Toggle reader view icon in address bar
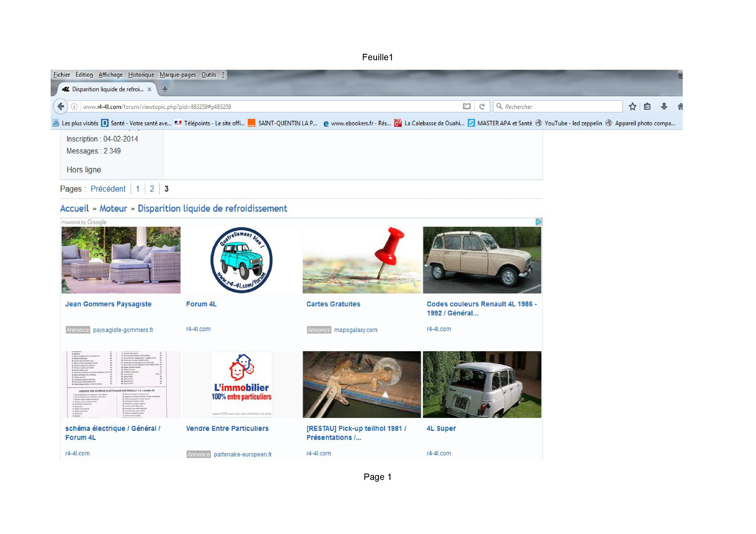The width and height of the screenshot is (756, 534). coord(466,107)
